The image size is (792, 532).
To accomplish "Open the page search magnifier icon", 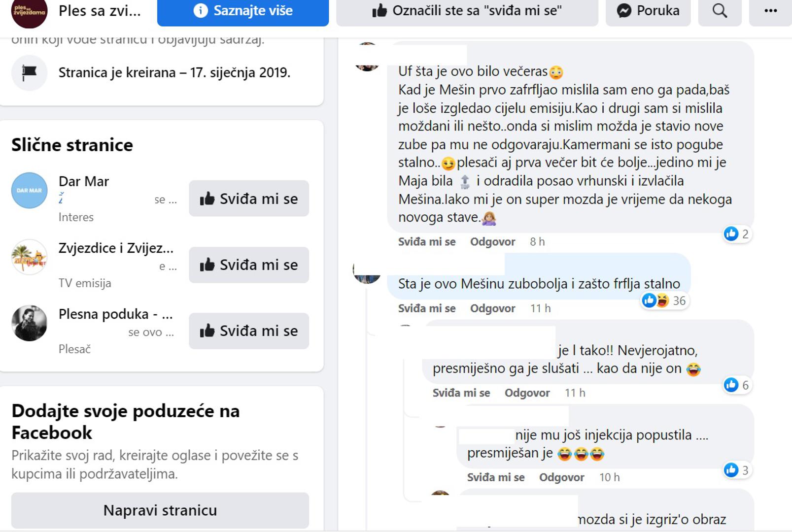I will (x=720, y=11).
